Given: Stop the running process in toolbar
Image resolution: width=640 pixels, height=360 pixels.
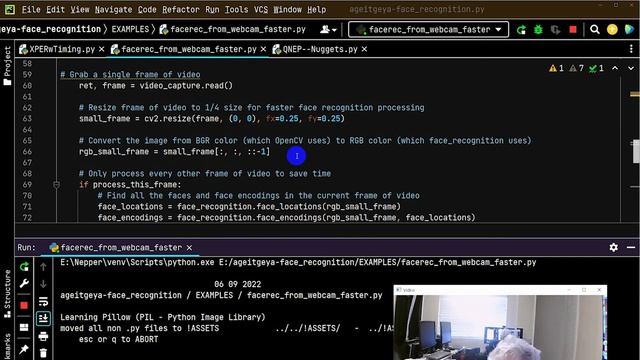Looking at the screenshot, I should click(x=573, y=30).
